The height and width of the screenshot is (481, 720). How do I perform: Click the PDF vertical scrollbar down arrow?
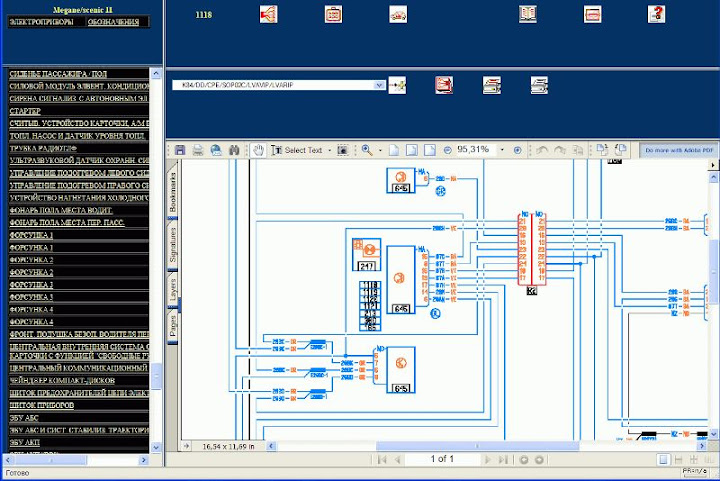714,433
